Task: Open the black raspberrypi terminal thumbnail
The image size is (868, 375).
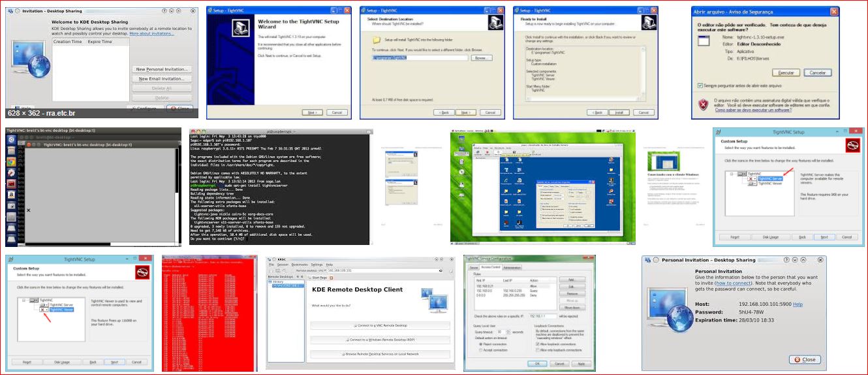Action: (281, 187)
